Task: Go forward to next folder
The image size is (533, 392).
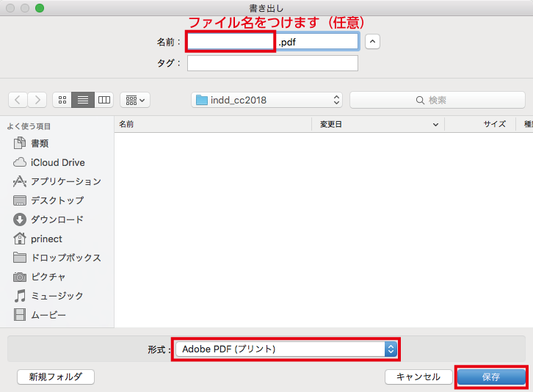Action: [x=37, y=100]
